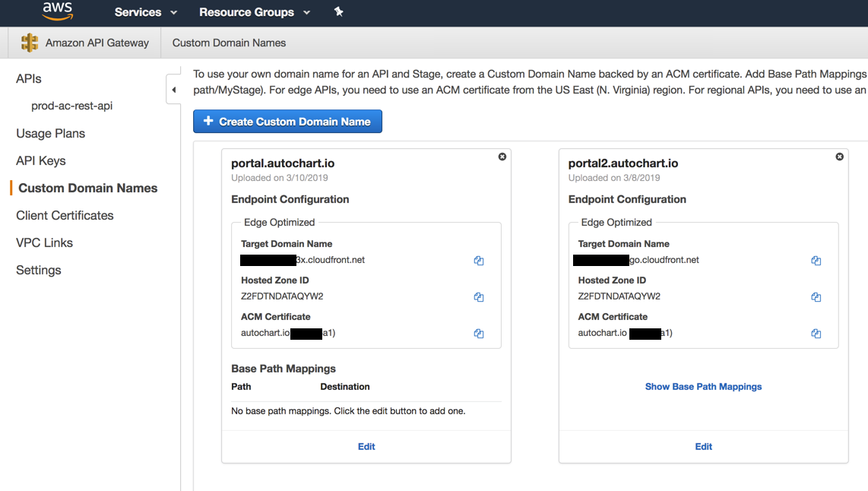
Task: Click the 'No base path mappings' message
Action: pyautogui.click(x=348, y=410)
